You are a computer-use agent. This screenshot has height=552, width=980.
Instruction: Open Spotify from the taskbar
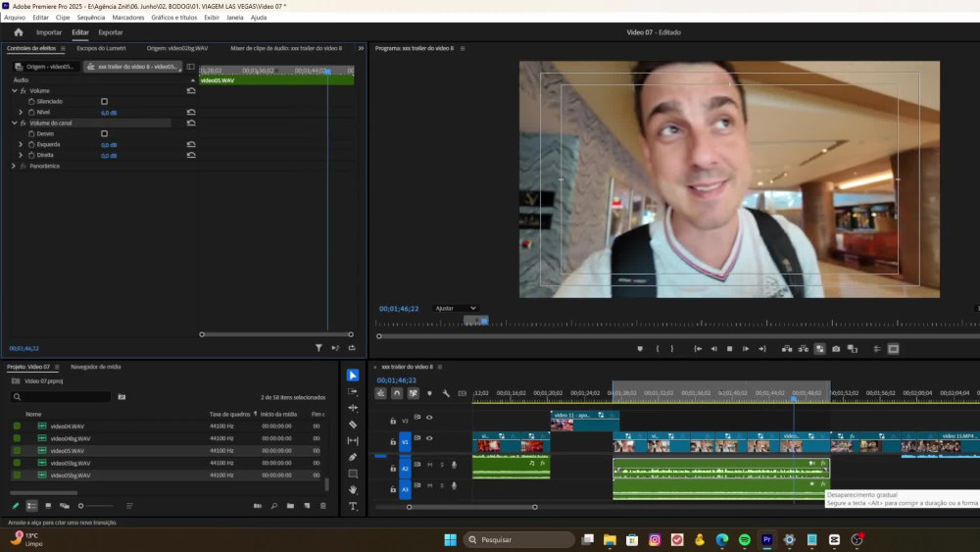click(x=745, y=539)
